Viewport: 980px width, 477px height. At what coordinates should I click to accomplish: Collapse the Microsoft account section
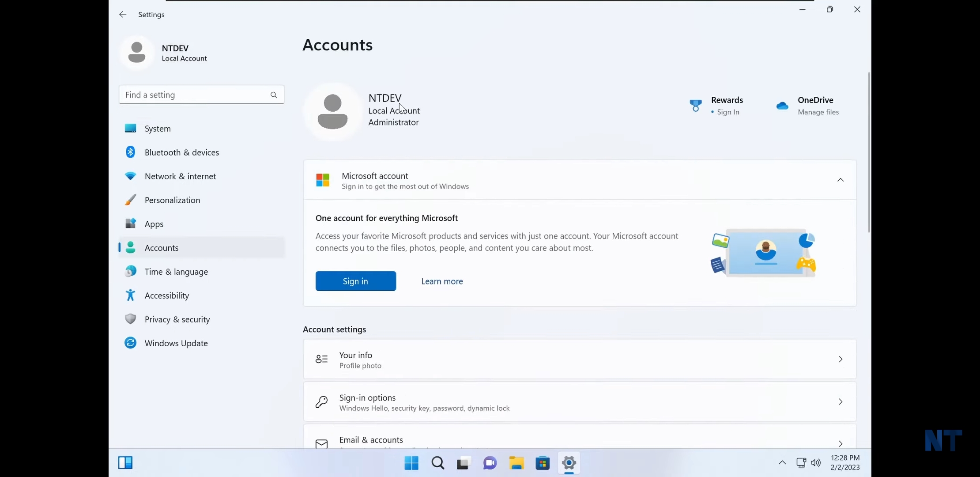coord(840,180)
